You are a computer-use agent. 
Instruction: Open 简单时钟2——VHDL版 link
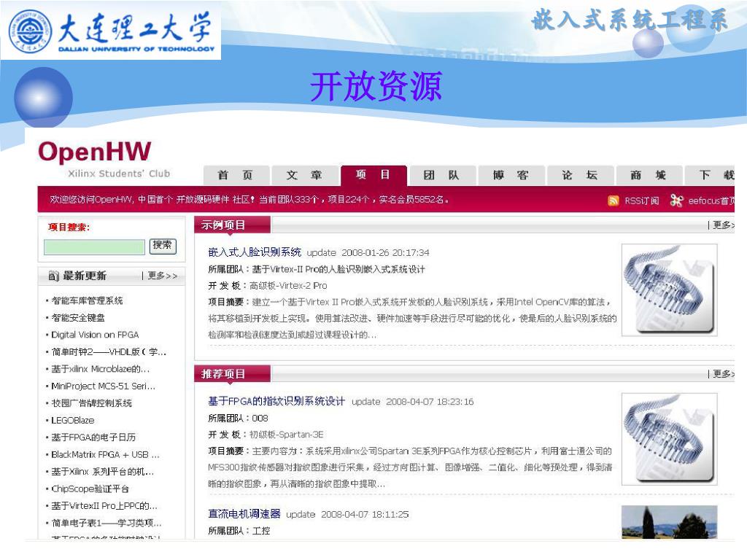[109, 352]
